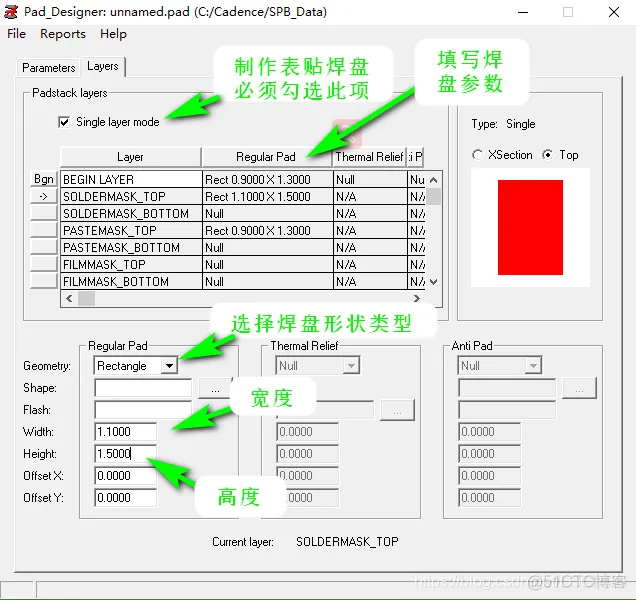Select the SOLDERMASK_TOP layer cell
636x600 pixels.
[131, 196]
